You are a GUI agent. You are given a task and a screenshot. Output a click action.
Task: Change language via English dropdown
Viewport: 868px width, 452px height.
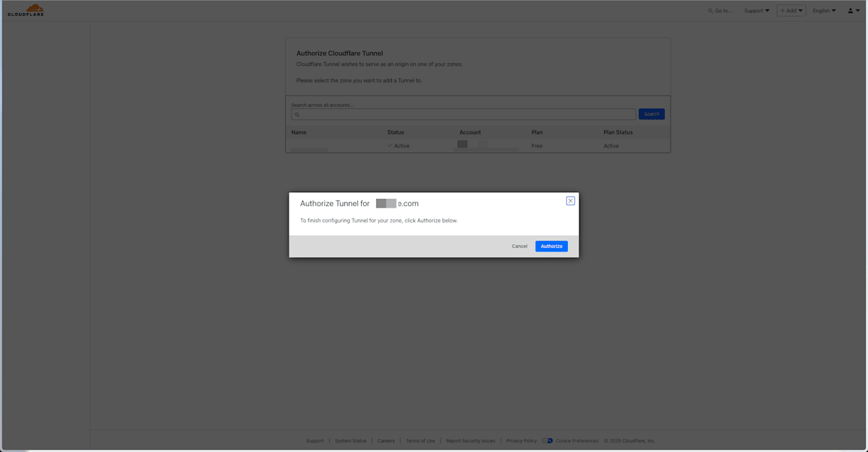pyautogui.click(x=824, y=11)
